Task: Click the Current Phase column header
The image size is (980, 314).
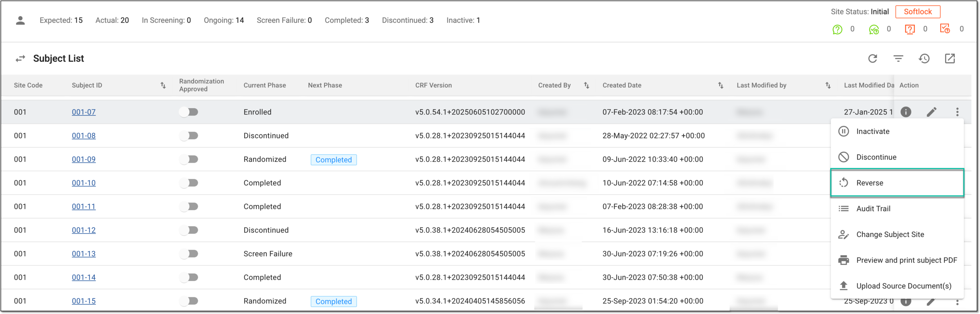Action: pos(265,85)
